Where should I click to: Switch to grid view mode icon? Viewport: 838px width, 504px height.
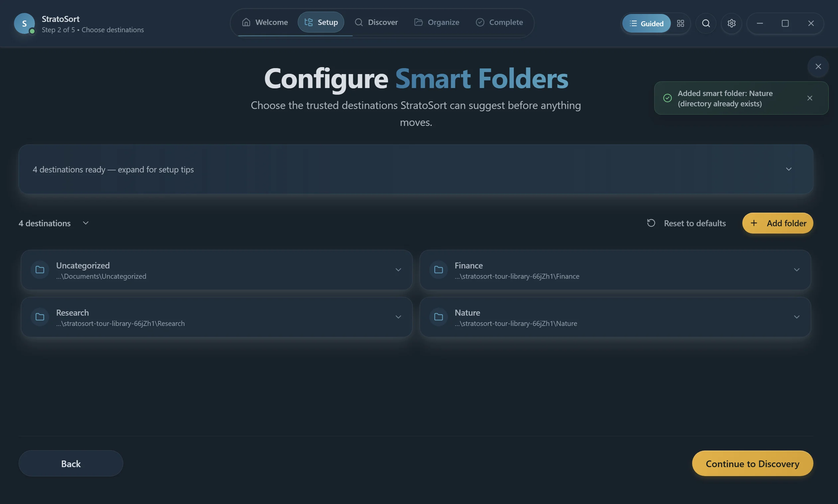click(681, 24)
